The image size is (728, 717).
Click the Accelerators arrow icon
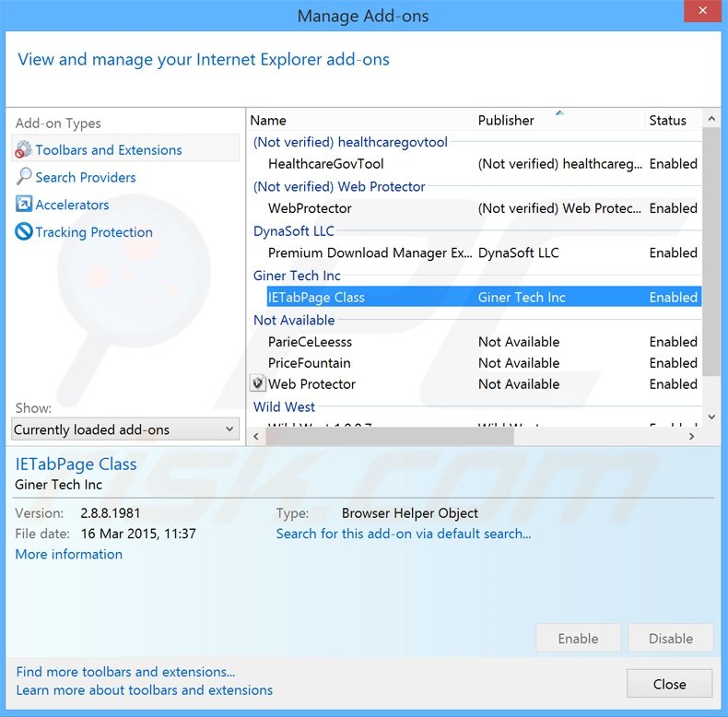[24, 204]
